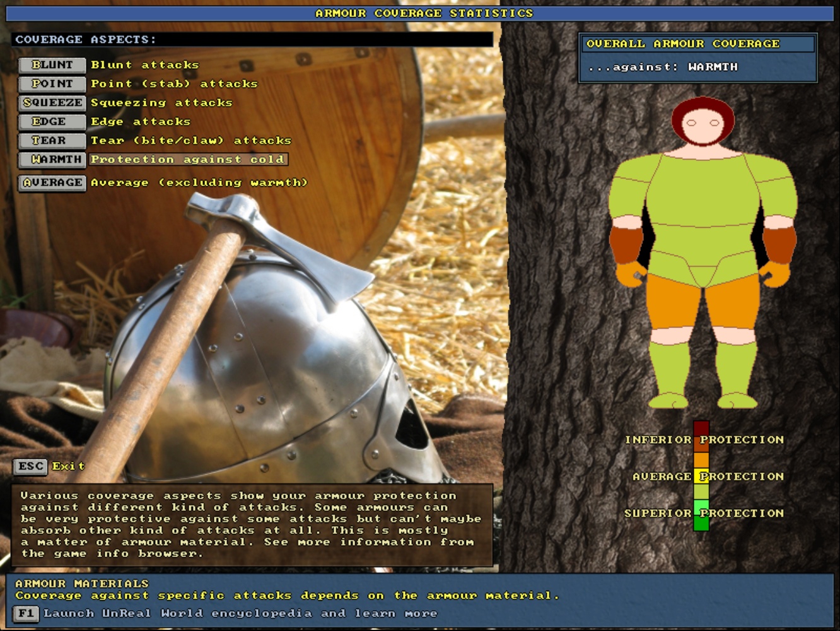
Task: Click the orange left-side thigh on figure
Action: [x=673, y=303]
